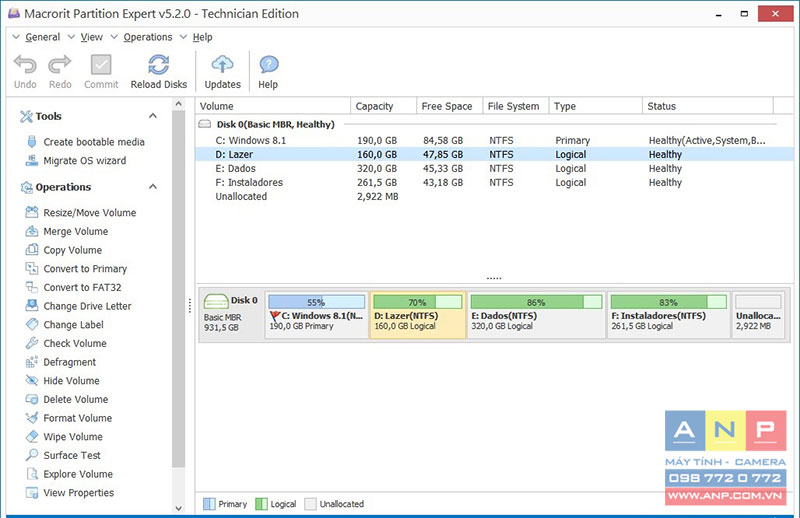Click the Undo arrow icon

point(25,64)
